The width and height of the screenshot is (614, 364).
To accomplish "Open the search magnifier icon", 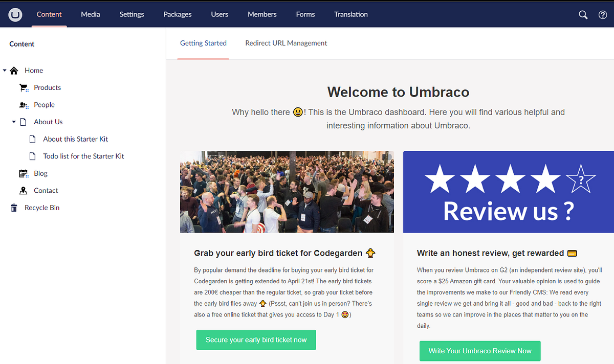I will tap(583, 15).
